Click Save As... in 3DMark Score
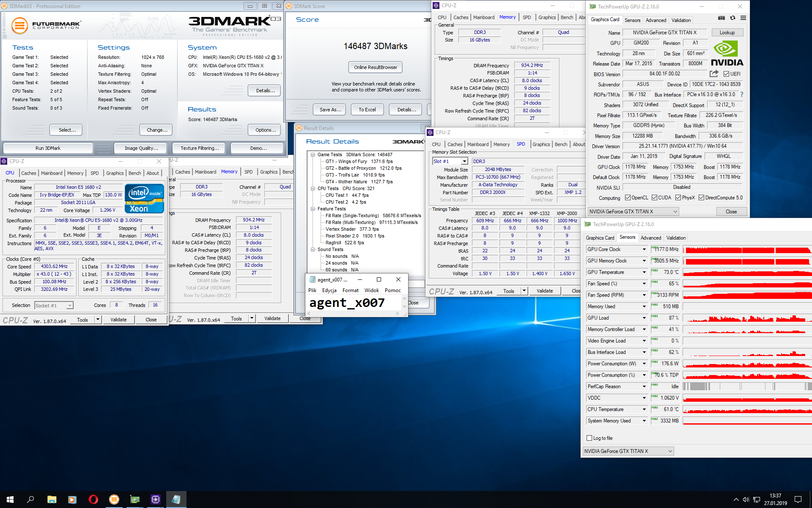The image size is (812, 508). [x=330, y=110]
